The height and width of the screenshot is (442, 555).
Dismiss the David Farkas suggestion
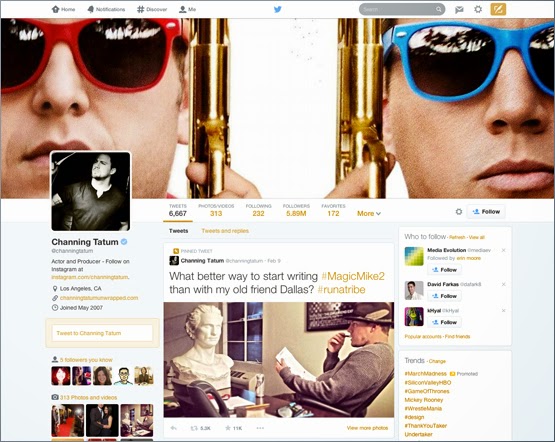[x=503, y=284]
